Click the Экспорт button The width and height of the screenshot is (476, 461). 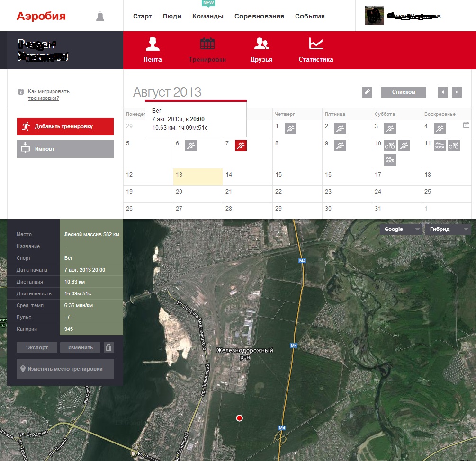[37, 347]
